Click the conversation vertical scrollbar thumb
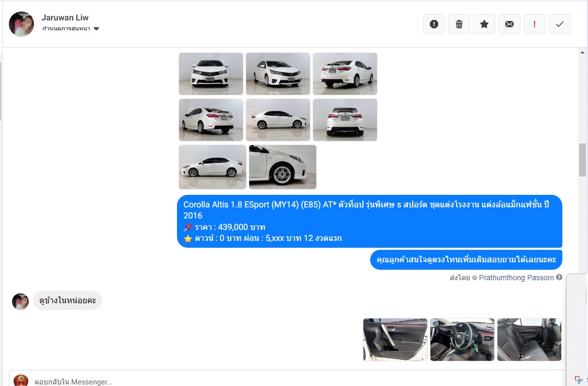Screen dimensions: 588x386 click(x=582, y=160)
